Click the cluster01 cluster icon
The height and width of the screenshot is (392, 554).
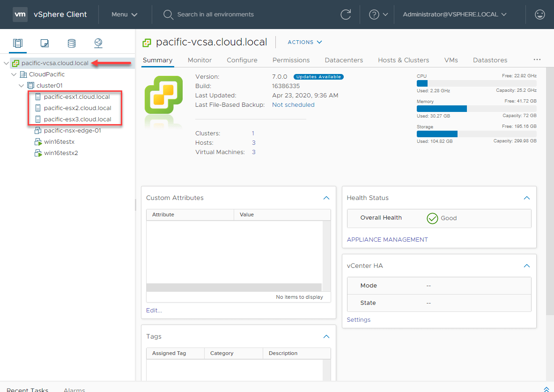click(x=31, y=86)
